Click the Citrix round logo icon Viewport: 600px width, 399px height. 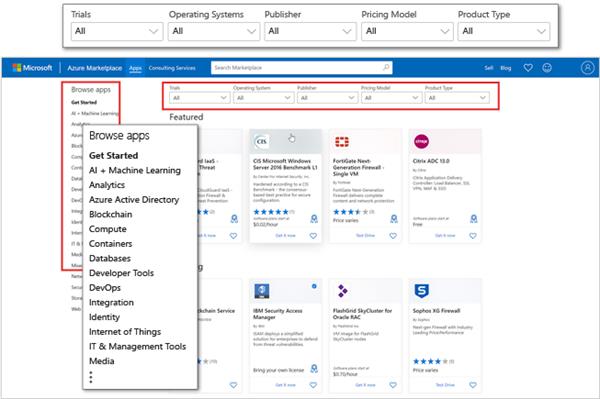point(421,142)
